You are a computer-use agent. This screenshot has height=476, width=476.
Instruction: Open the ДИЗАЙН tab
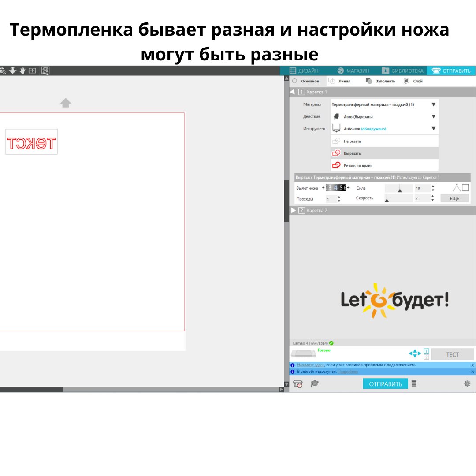pyautogui.click(x=304, y=71)
